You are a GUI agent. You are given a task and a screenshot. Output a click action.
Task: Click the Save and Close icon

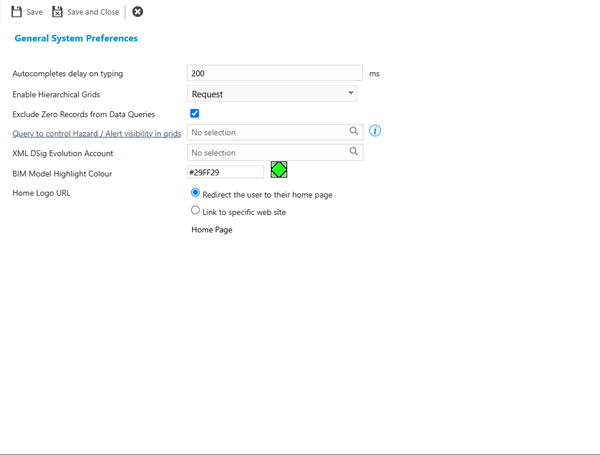pyautogui.click(x=58, y=12)
